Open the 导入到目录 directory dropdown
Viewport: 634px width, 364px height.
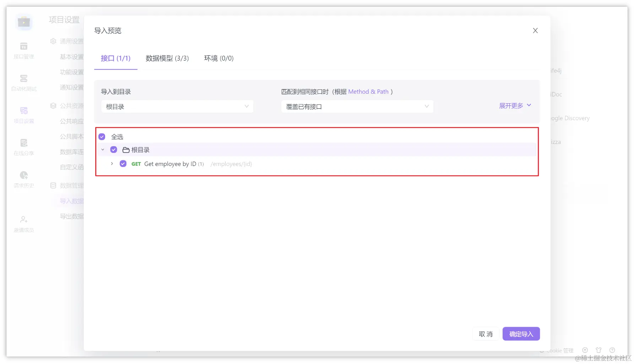177,106
